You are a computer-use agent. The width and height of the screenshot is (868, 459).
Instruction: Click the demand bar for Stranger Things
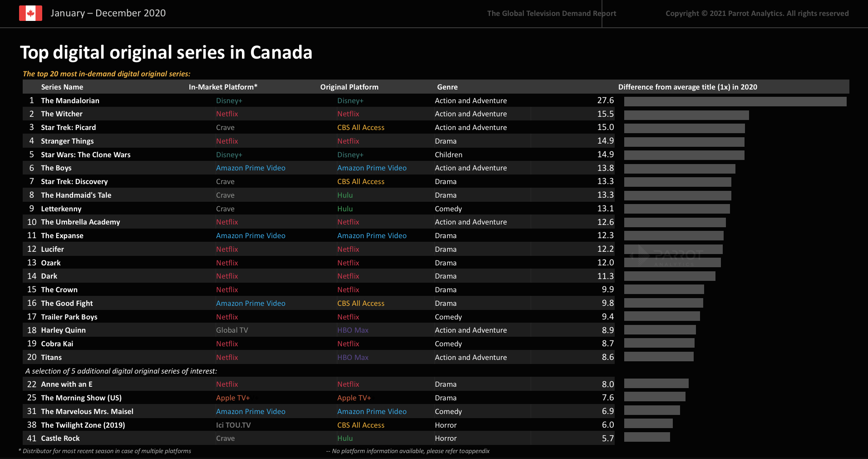point(684,142)
